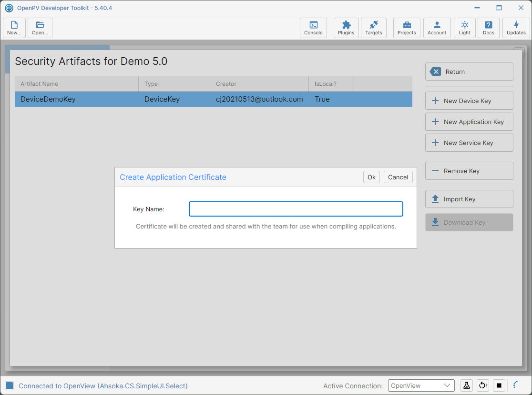Click the flask test icon in status bar
Image resolution: width=532 pixels, height=395 pixels.
pyautogui.click(x=467, y=385)
